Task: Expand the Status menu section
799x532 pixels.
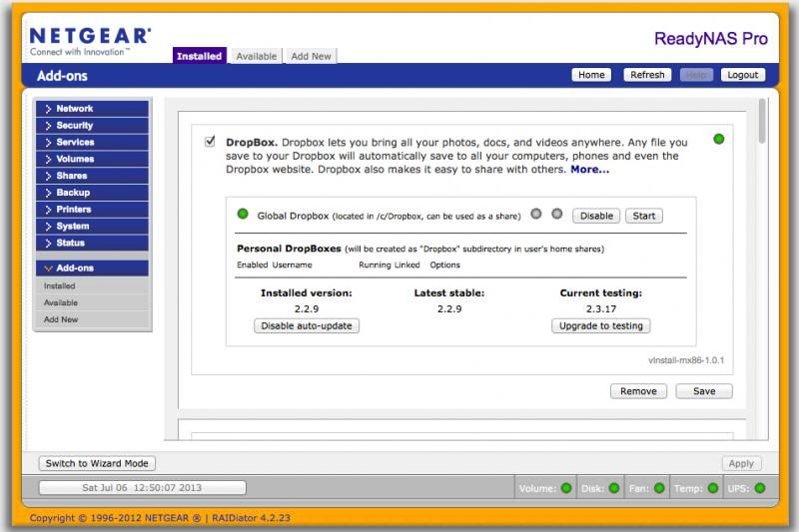Action: [x=92, y=243]
